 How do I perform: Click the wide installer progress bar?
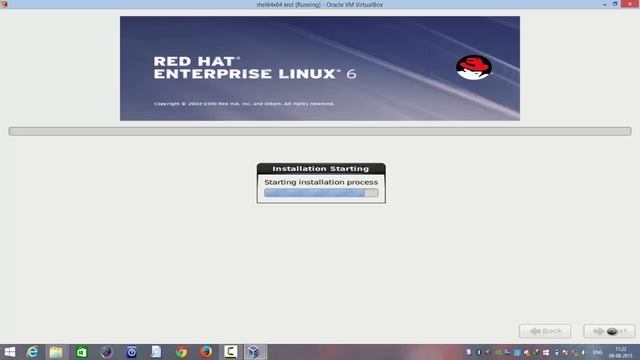coord(320,131)
